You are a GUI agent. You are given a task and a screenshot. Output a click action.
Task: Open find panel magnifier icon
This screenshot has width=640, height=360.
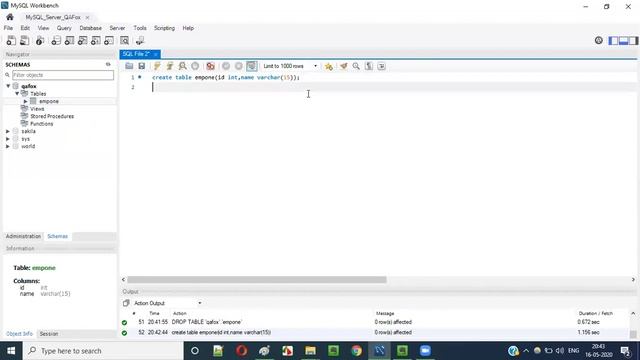(x=356, y=66)
